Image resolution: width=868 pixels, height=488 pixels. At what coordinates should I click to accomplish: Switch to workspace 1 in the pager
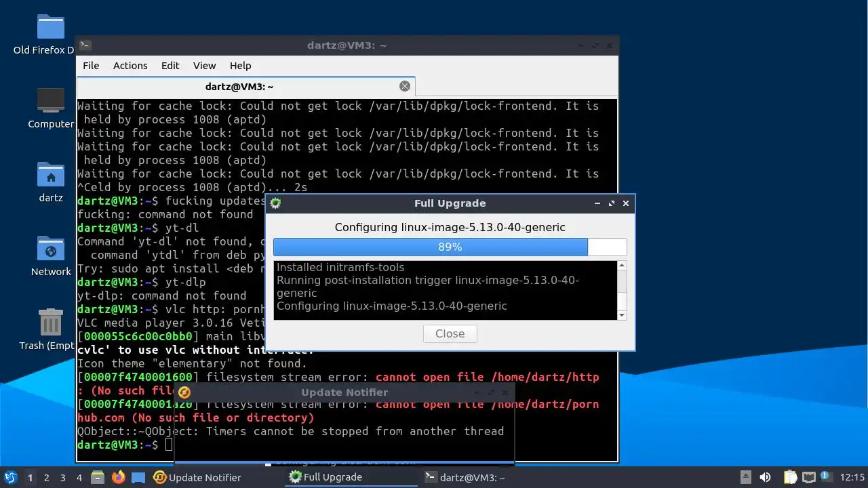[30, 478]
